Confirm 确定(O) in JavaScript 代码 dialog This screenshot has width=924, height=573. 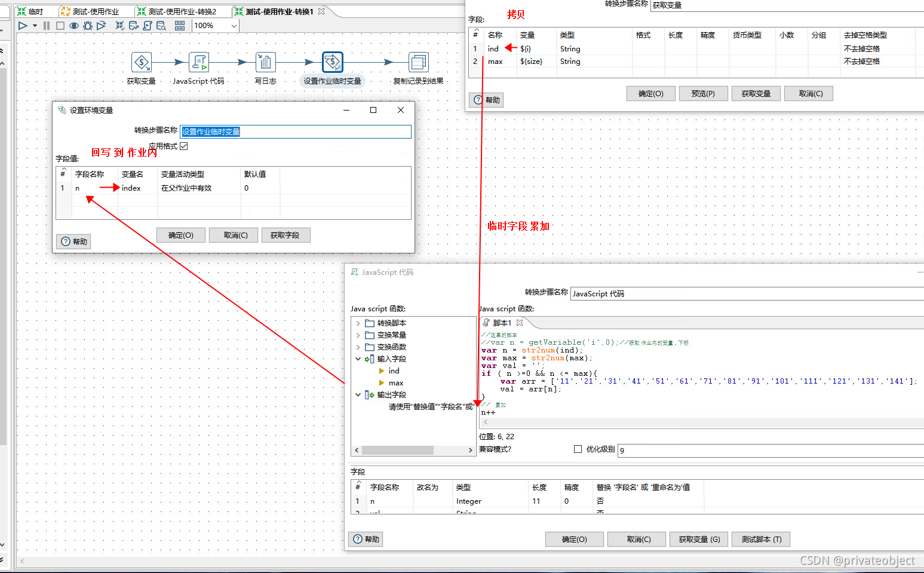click(575, 539)
